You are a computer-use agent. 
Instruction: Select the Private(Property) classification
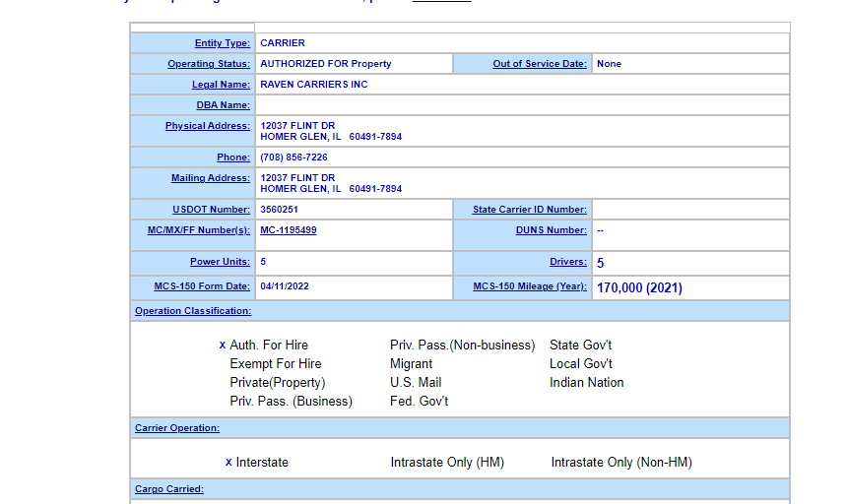coord(278,383)
